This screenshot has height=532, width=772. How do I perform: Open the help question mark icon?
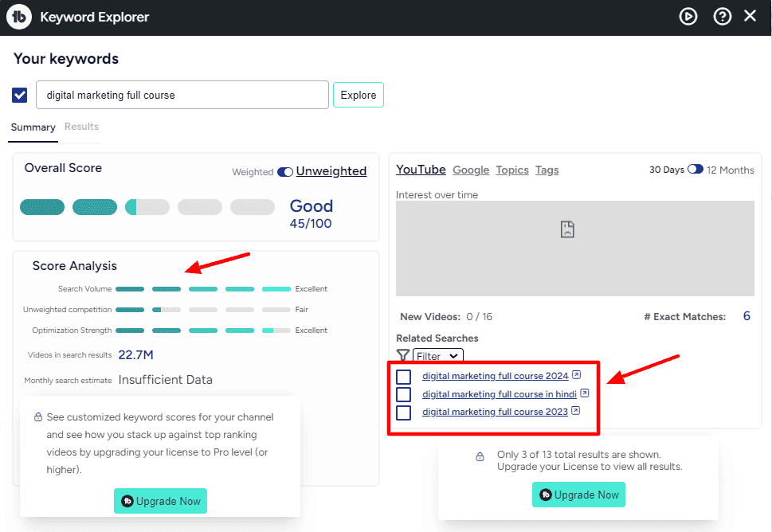(722, 15)
